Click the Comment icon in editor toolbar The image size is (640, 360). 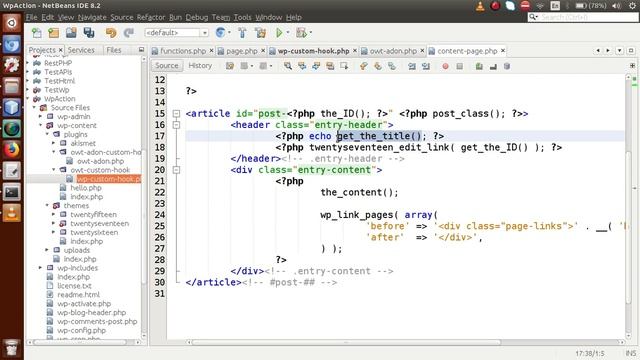tap(479, 66)
